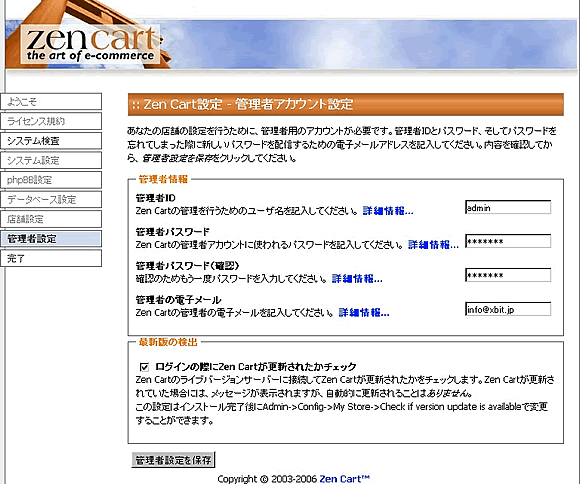580x484 pixels.
Task: Select the 管理者設定 step
Action: click(51, 239)
